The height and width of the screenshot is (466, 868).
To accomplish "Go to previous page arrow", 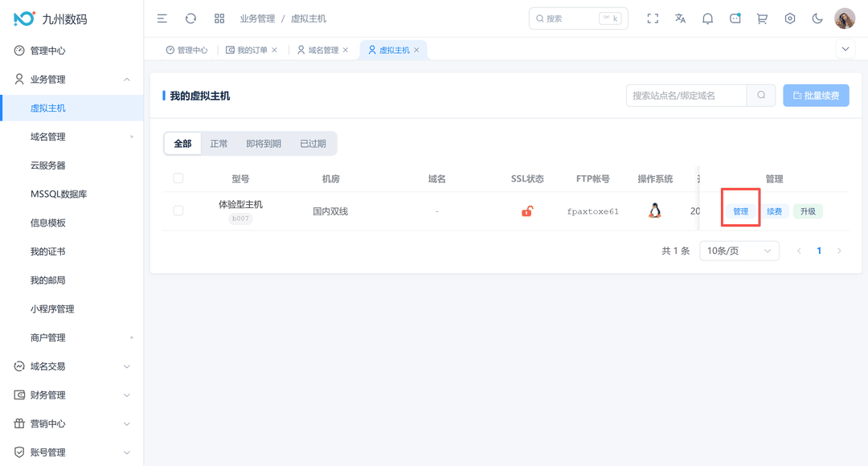I will (799, 251).
